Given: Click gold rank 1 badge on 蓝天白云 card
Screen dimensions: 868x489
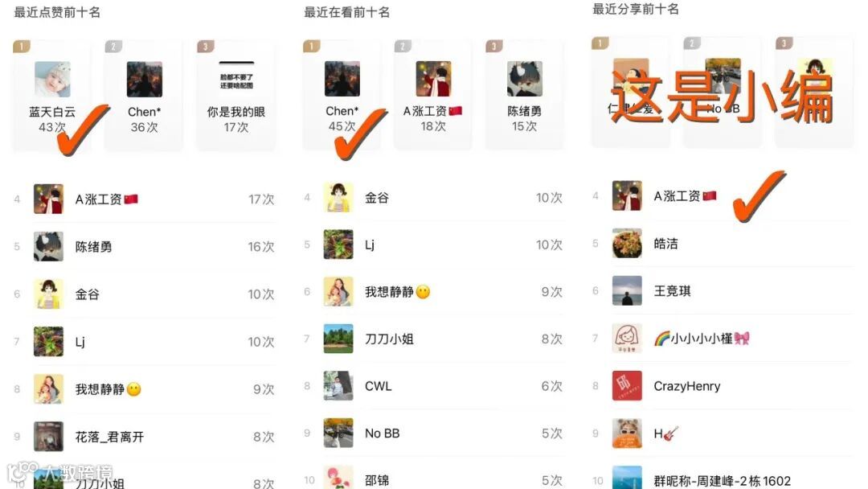Looking at the screenshot, I should (22, 46).
